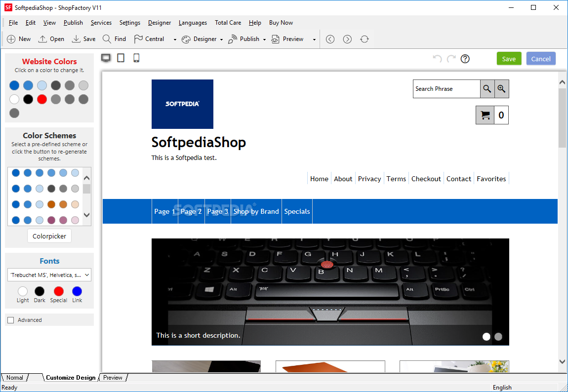Switch to tablet device view
This screenshot has width=568, height=392.
point(121,58)
